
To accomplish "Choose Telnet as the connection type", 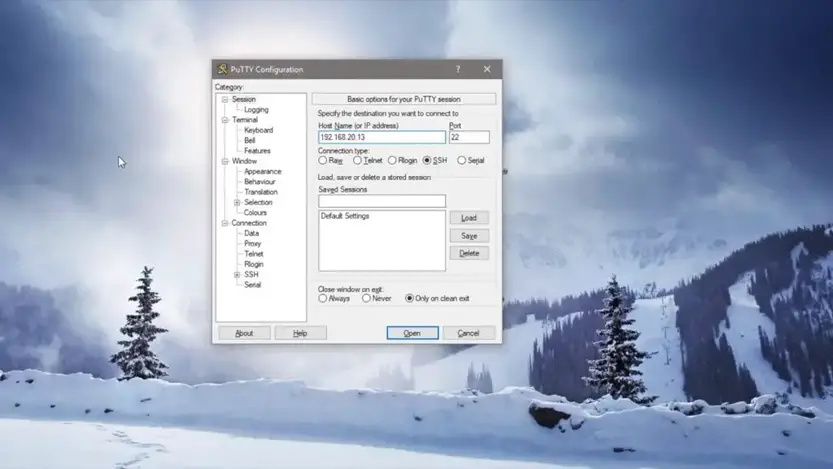I will point(358,160).
